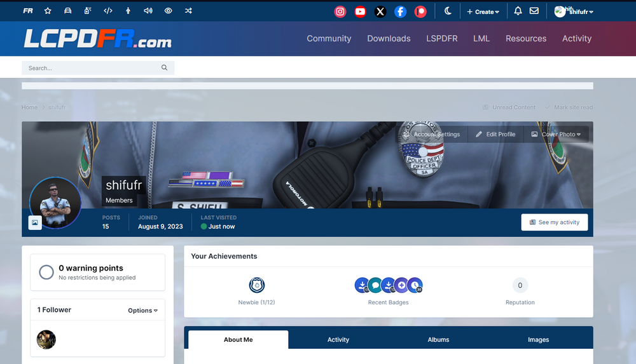This screenshot has width=636, height=364.
Task: Click the spray bottle icon in top bar
Action: click(x=88, y=11)
